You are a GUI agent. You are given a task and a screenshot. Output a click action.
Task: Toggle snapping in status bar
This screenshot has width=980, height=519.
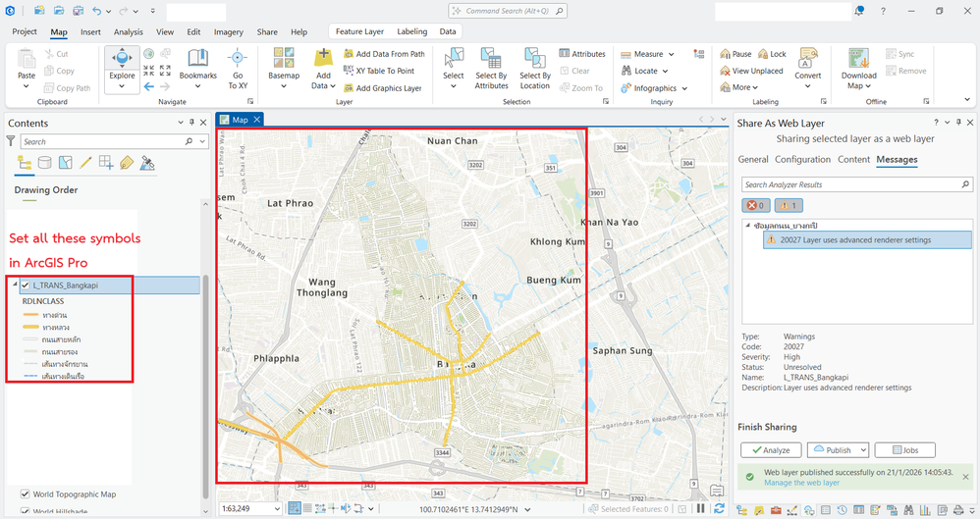(x=294, y=509)
